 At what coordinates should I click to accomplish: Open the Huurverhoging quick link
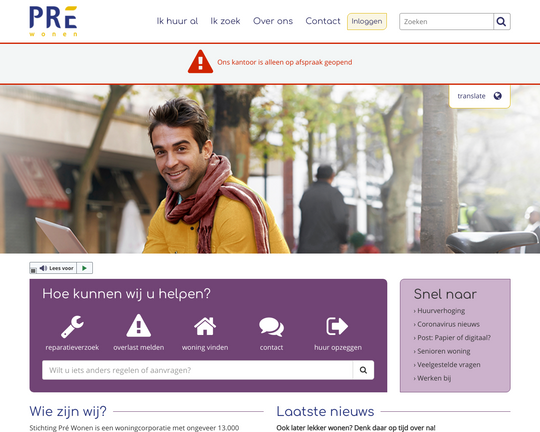coord(439,311)
